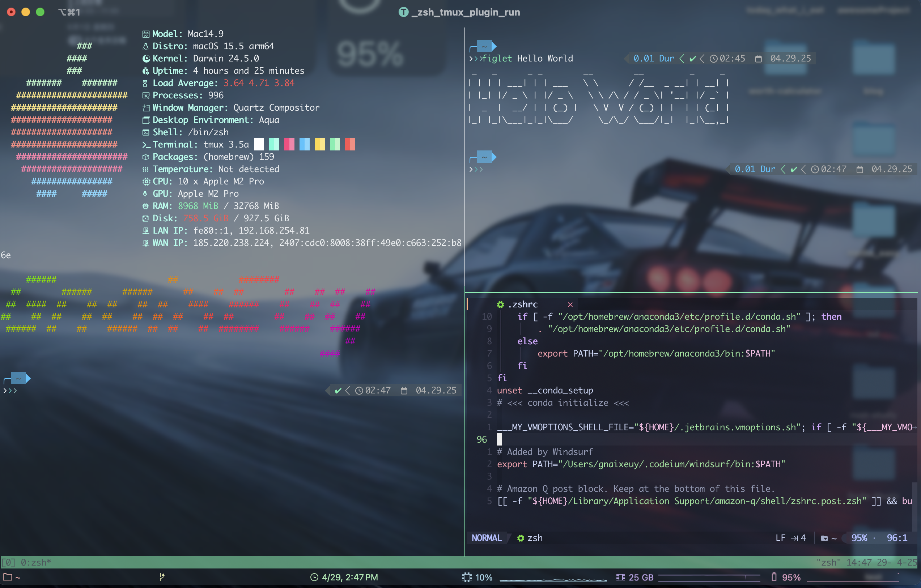The image size is (921, 588).
Task: Click the gear icon on .zshrc tab
Action: point(500,304)
